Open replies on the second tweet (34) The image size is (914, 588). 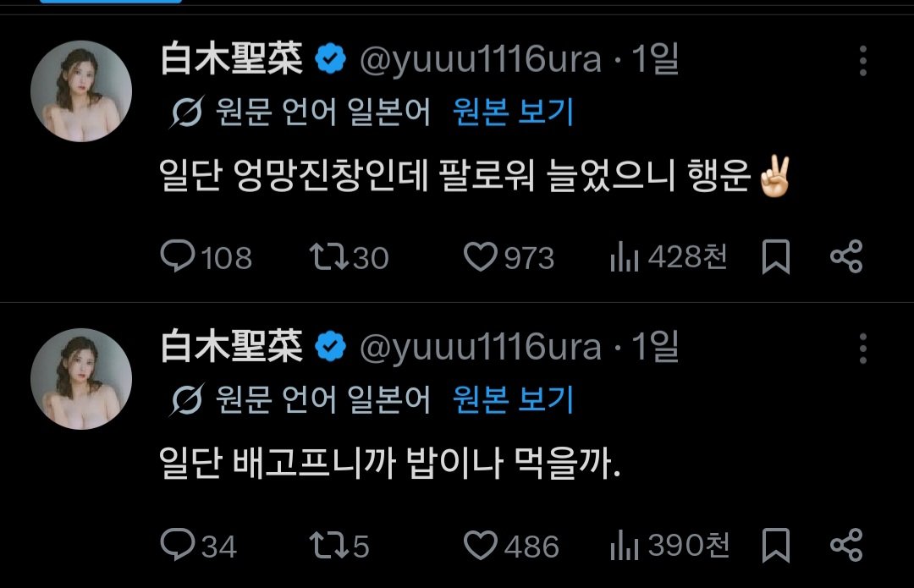(x=198, y=545)
